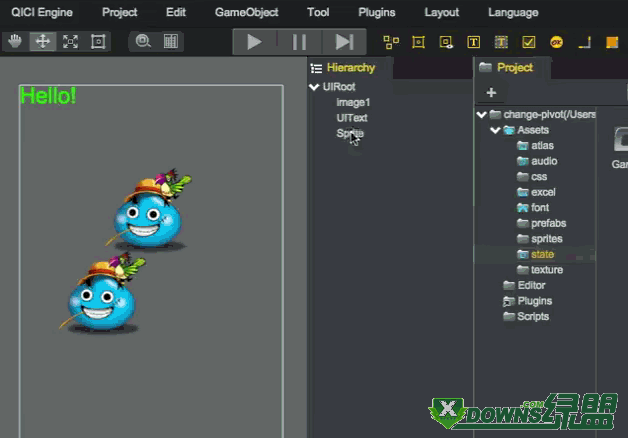The width and height of the screenshot is (628, 438).
Task: Select the Rect transform tool icon
Action: tap(98, 41)
